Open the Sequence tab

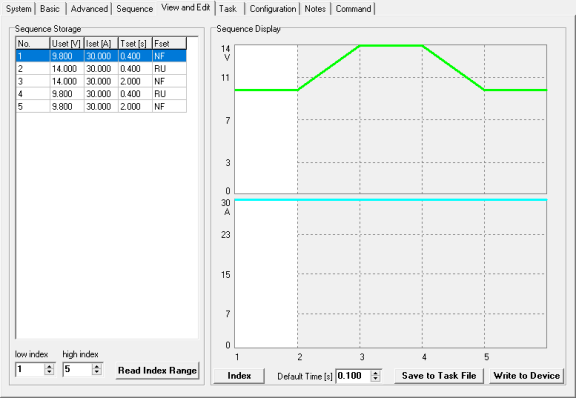(x=134, y=8)
